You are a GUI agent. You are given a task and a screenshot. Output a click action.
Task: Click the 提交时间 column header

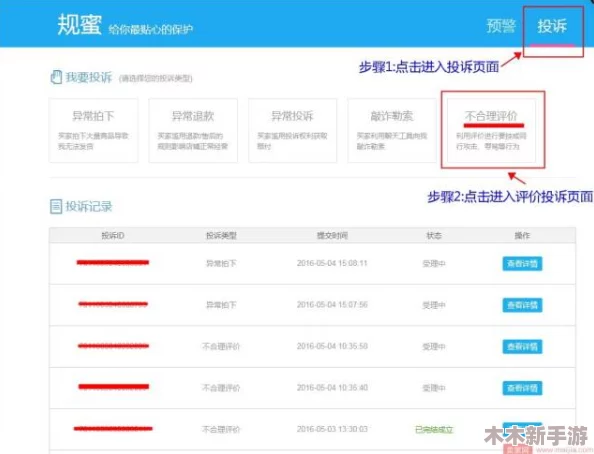click(x=332, y=236)
